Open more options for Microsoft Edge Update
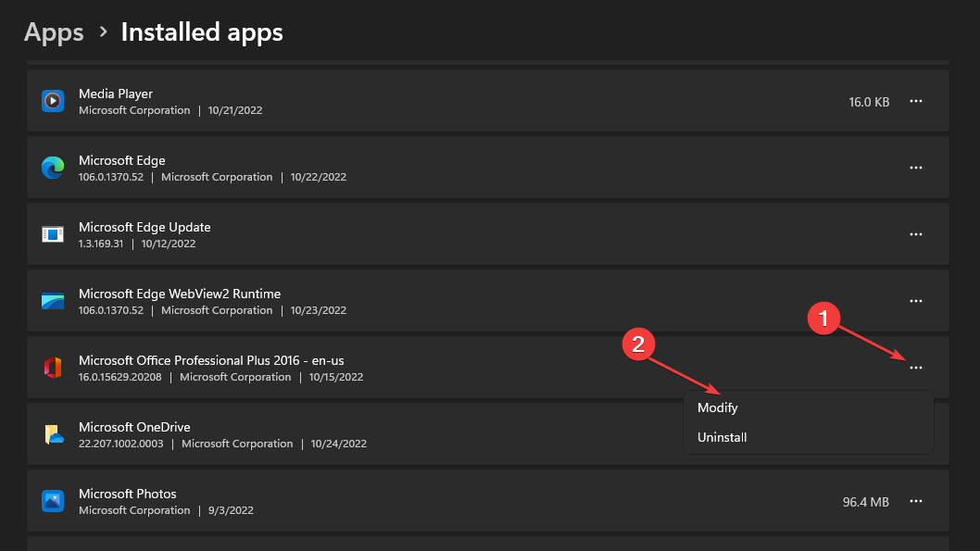This screenshot has width=980, height=551. tap(916, 234)
